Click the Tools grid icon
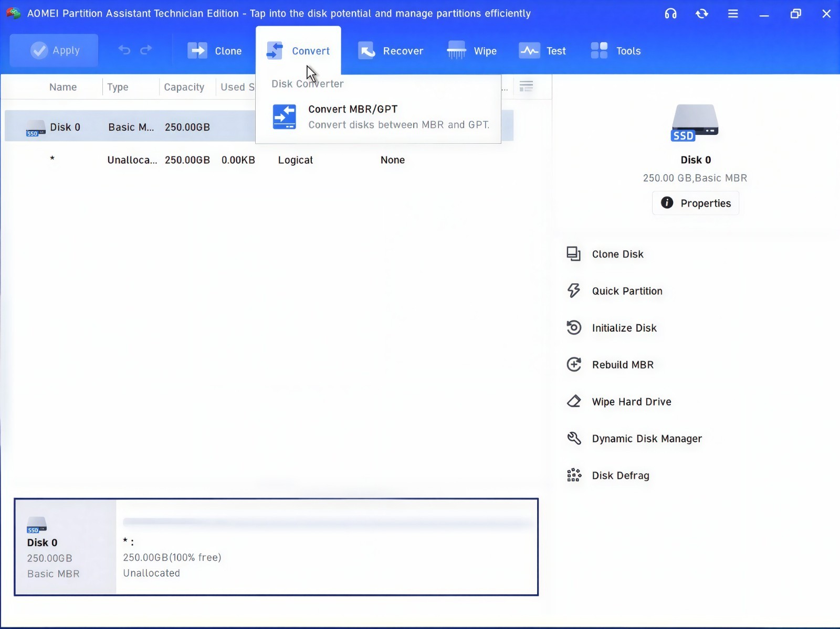Image resolution: width=840 pixels, height=629 pixels. pos(599,51)
